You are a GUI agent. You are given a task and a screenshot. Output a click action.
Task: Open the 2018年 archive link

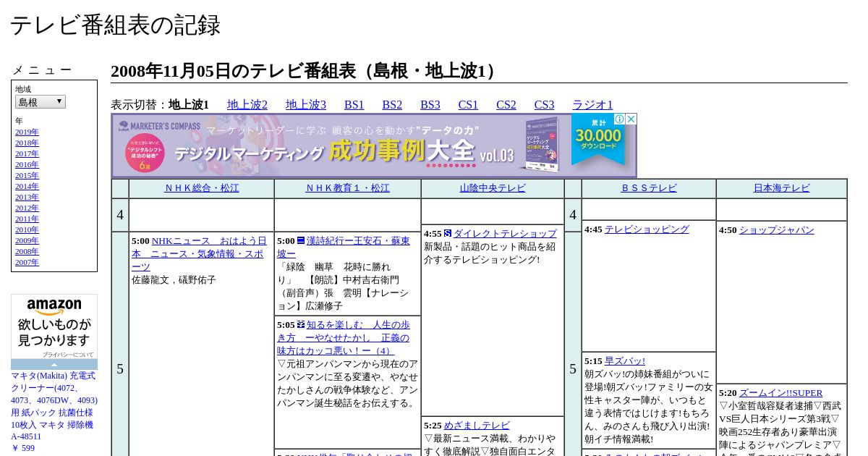pyautogui.click(x=27, y=143)
